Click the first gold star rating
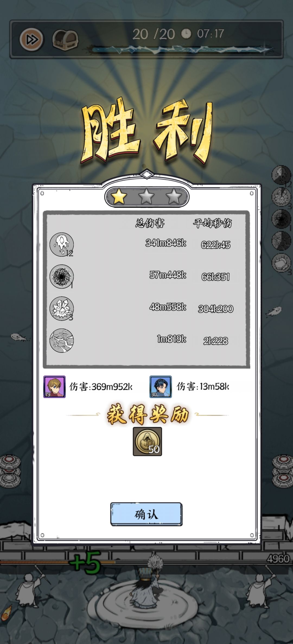Image resolution: width=293 pixels, height=644 pixels. (119, 196)
